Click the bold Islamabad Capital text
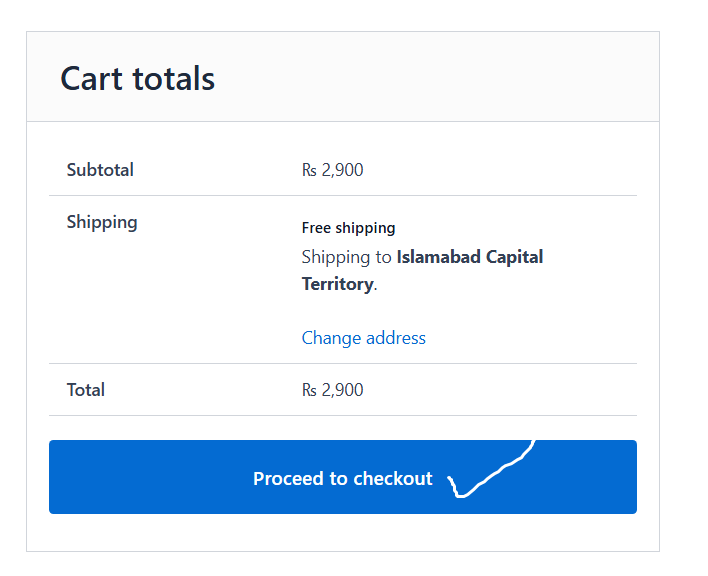The width and height of the screenshot is (708, 576). point(470,257)
